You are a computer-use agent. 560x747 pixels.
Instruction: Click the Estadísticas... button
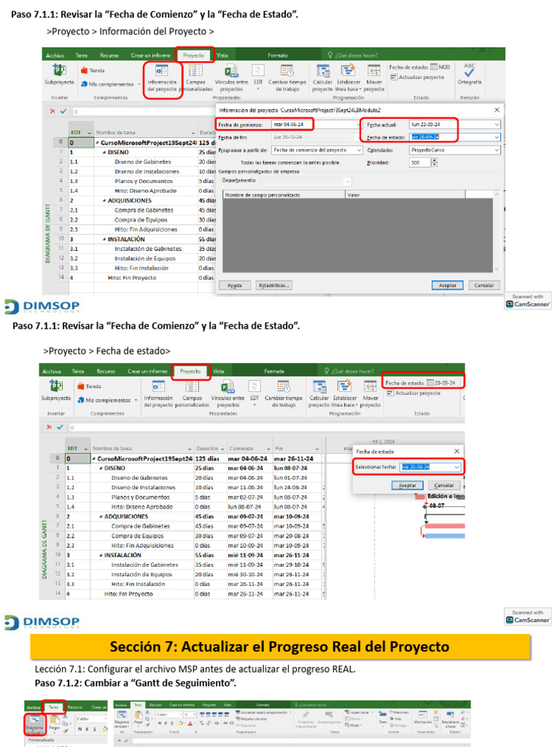(274, 285)
